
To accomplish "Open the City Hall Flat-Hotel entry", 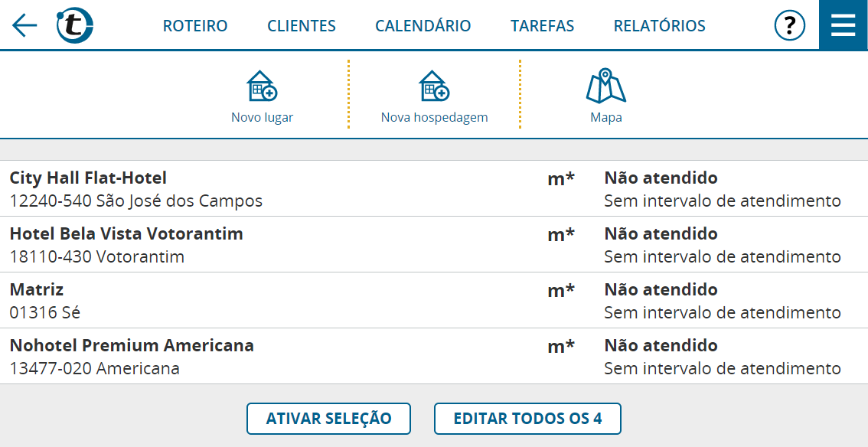I will [434, 188].
